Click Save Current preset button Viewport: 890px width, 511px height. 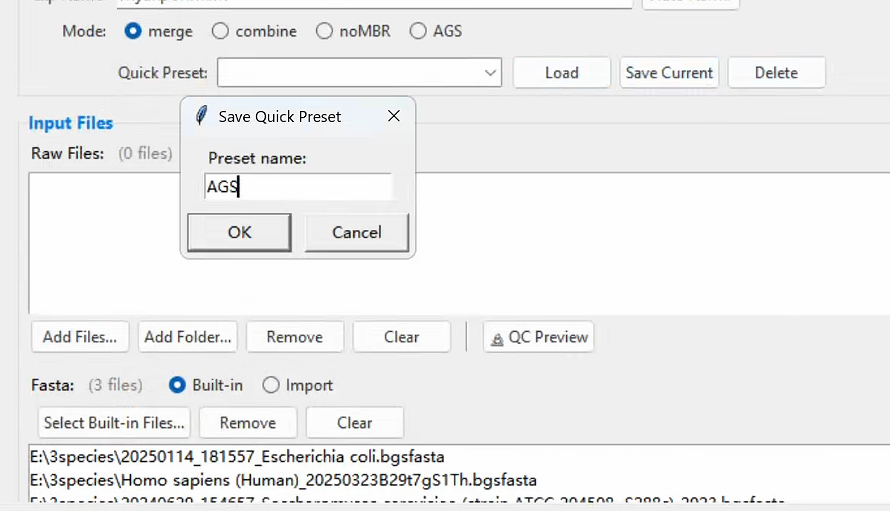(669, 73)
